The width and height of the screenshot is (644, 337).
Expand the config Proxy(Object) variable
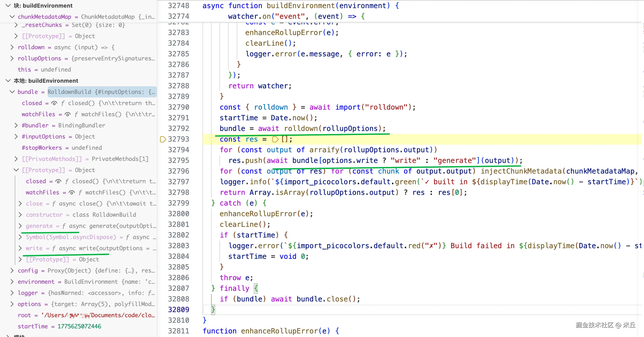click(12, 271)
